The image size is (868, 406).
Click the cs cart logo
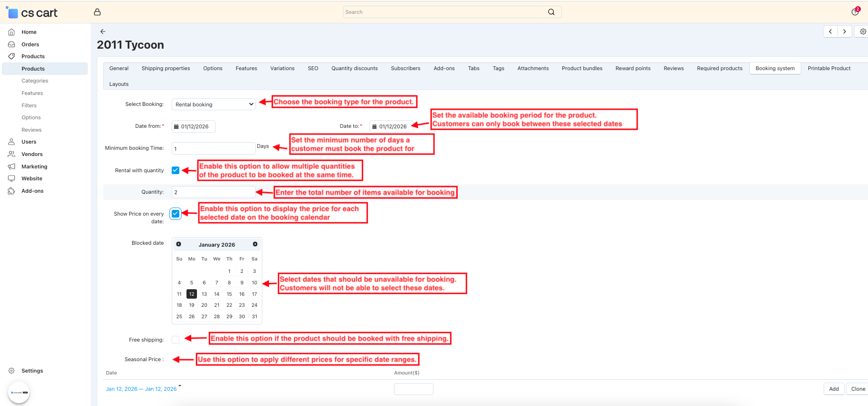pos(33,13)
